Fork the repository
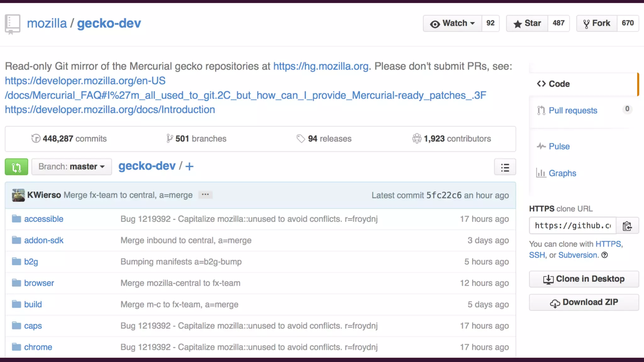Image resolution: width=644 pixels, height=362 pixels. tap(597, 23)
